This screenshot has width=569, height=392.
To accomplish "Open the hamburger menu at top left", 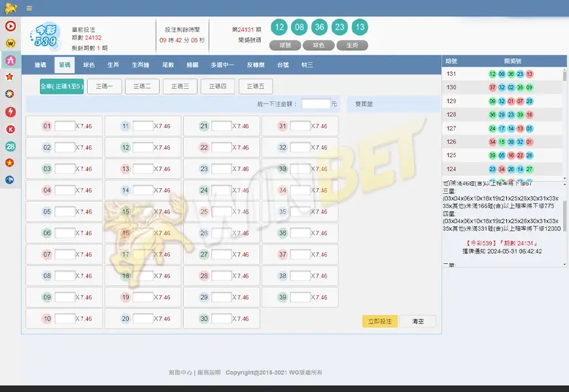I will tap(28, 8).
